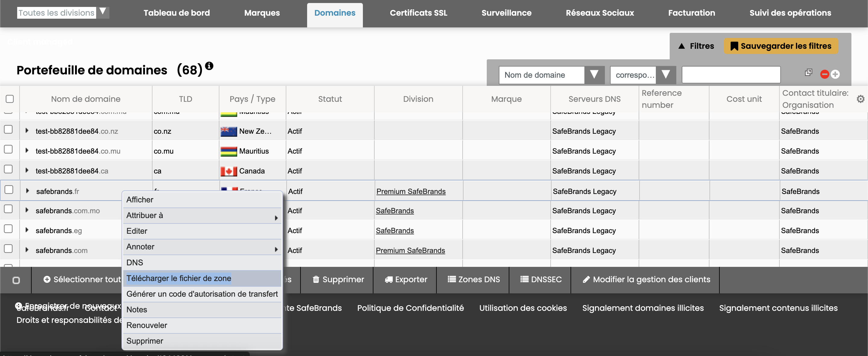
Task: Open Zones DNS from the toolbar
Action: point(473,279)
